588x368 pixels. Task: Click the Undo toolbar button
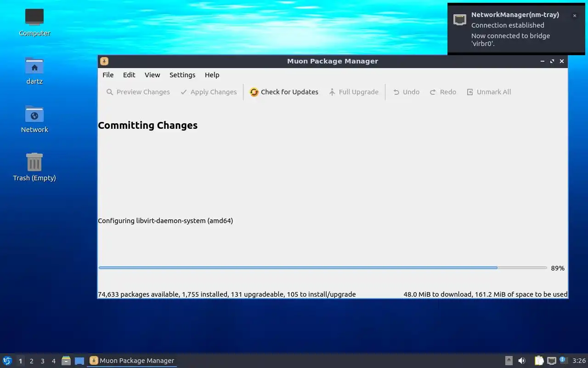(406, 92)
